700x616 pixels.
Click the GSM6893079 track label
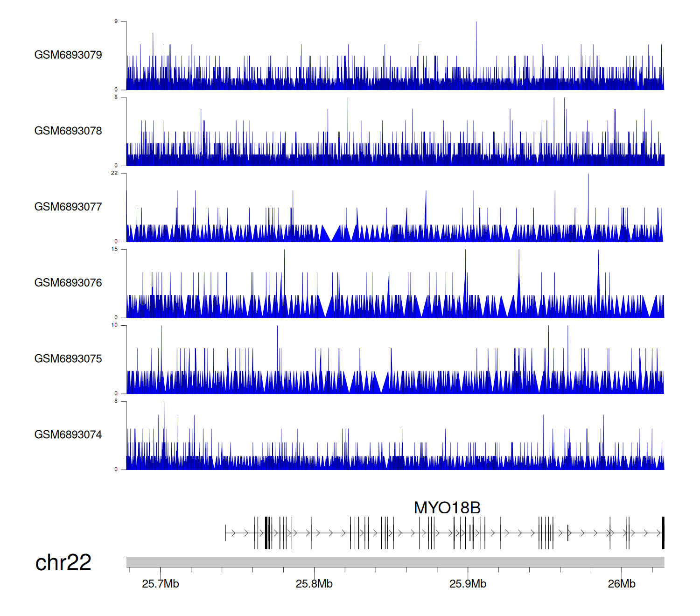coord(68,55)
